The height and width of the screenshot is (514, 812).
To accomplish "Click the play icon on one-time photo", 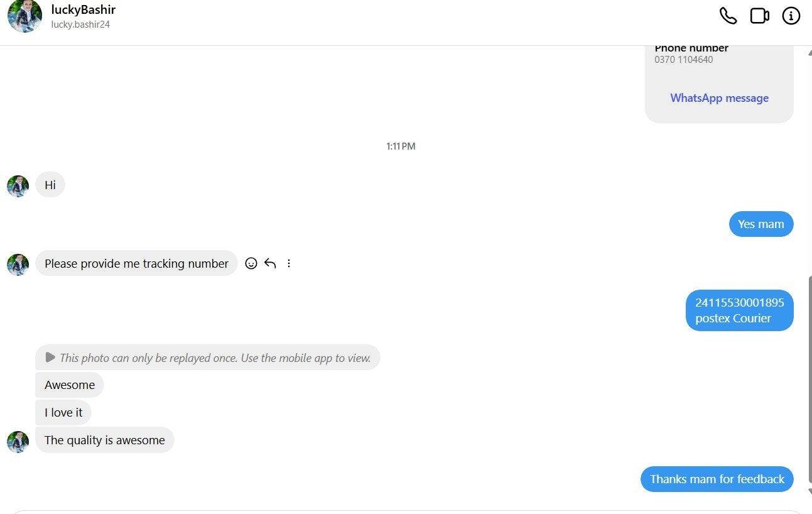I will pos(50,358).
